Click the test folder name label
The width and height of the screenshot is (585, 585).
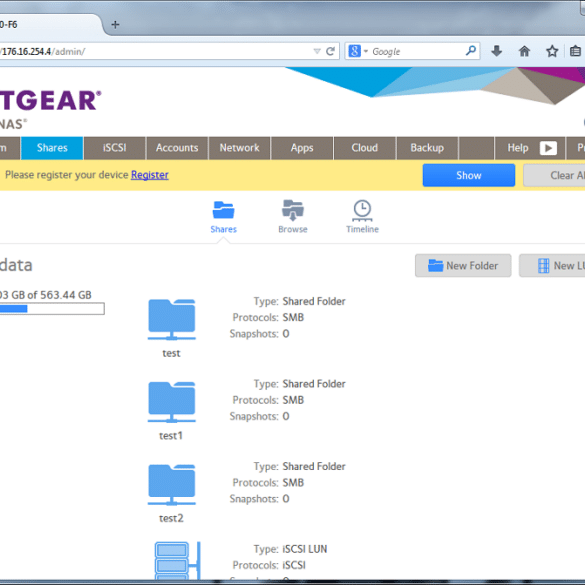(x=171, y=353)
